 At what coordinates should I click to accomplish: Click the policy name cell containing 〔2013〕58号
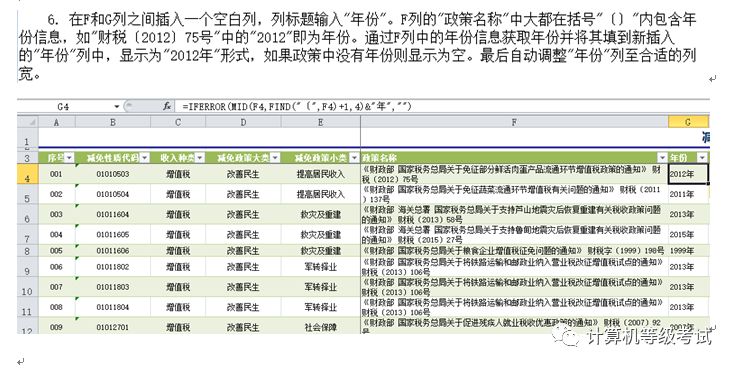click(x=514, y=214)
